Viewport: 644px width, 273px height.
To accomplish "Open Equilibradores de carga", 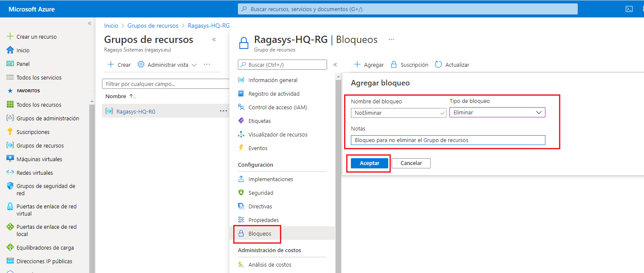I will click(40, 247).
